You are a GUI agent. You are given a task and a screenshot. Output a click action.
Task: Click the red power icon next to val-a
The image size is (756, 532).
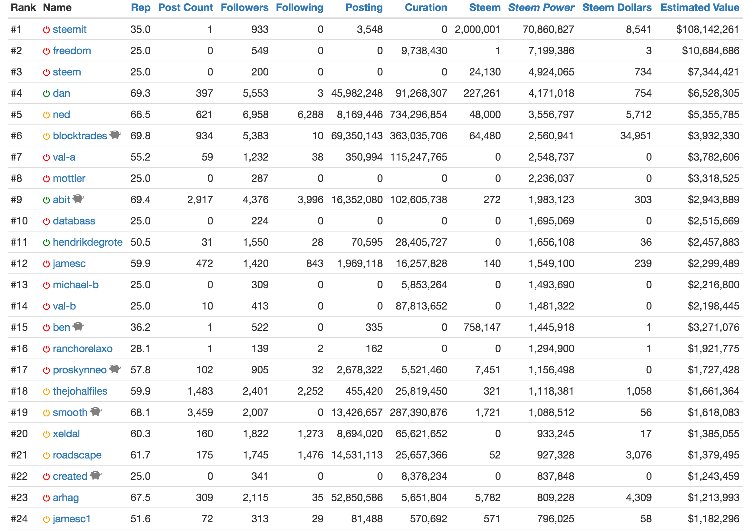(46, 158)
